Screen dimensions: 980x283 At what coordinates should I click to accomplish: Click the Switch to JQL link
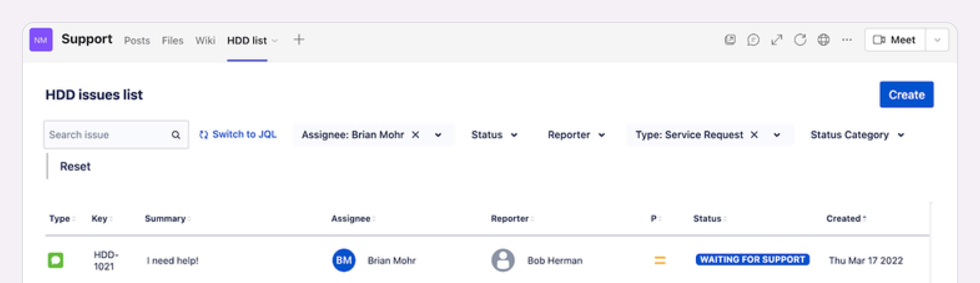tap(238, 134)
